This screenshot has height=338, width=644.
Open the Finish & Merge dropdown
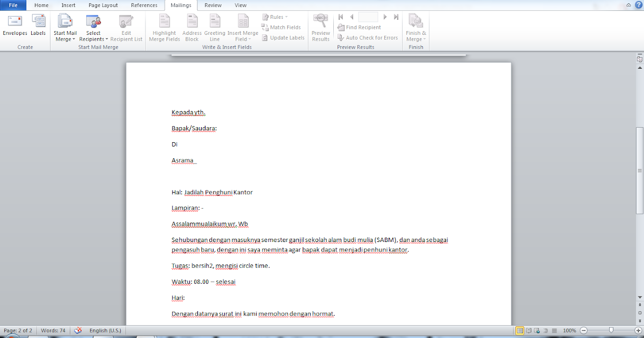pos(416,28)
